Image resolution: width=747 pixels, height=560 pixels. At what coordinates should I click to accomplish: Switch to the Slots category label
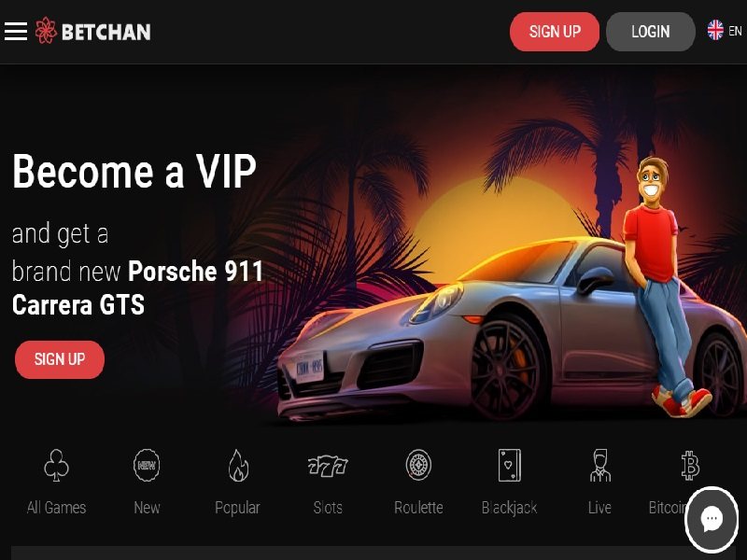pyautogui.click(x=328, y=508)
